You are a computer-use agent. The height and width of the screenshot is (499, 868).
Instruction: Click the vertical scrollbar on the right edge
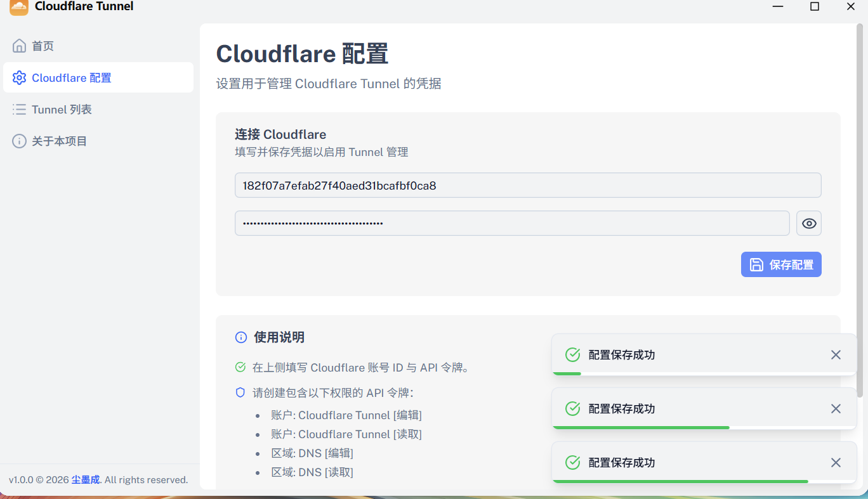pyautogui.click(x=860, y=209)
